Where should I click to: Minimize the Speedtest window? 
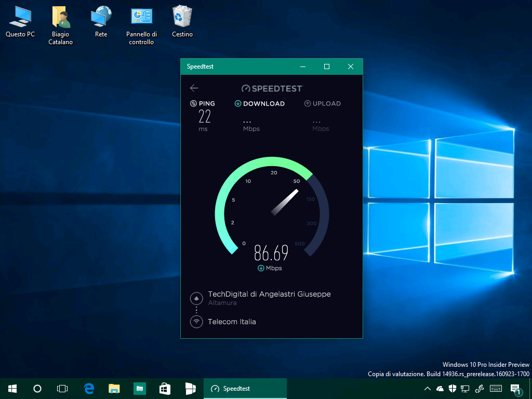(x=303, y=66)
